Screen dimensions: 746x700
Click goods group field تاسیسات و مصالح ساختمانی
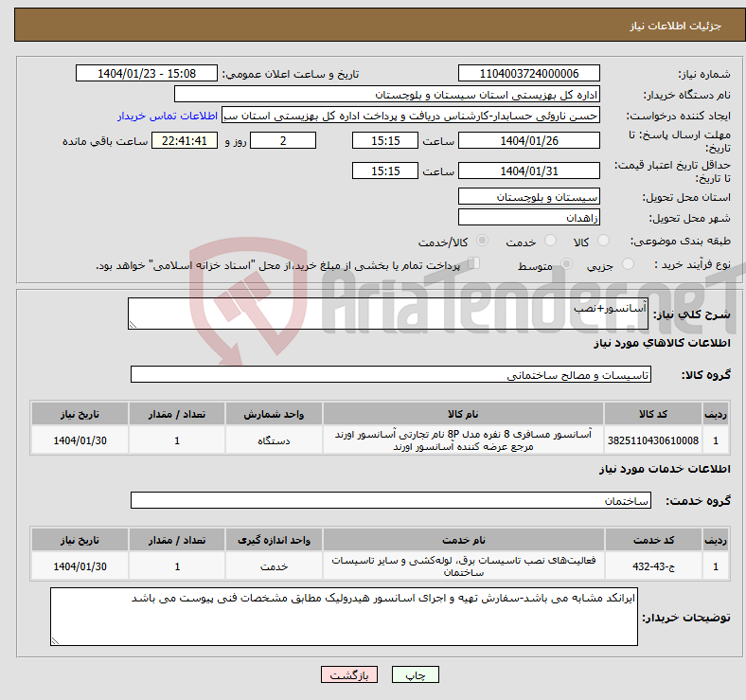[x=391, y=374]
